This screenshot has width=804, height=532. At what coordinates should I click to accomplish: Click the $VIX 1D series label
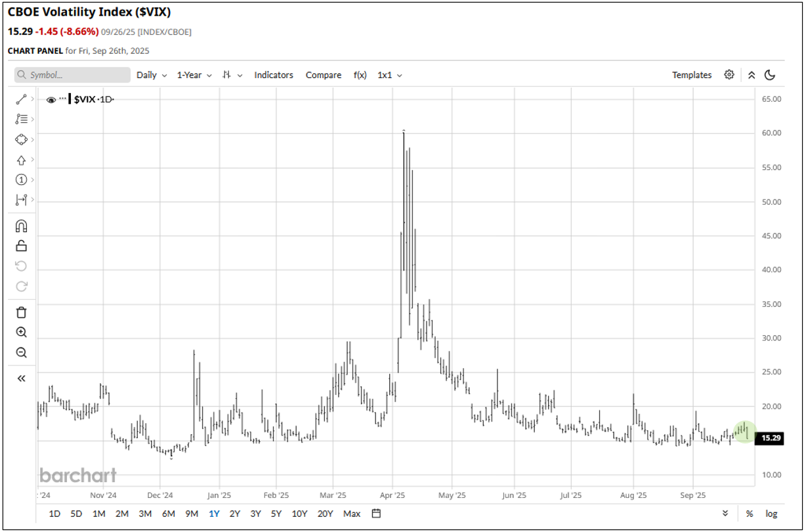(94, 100)
